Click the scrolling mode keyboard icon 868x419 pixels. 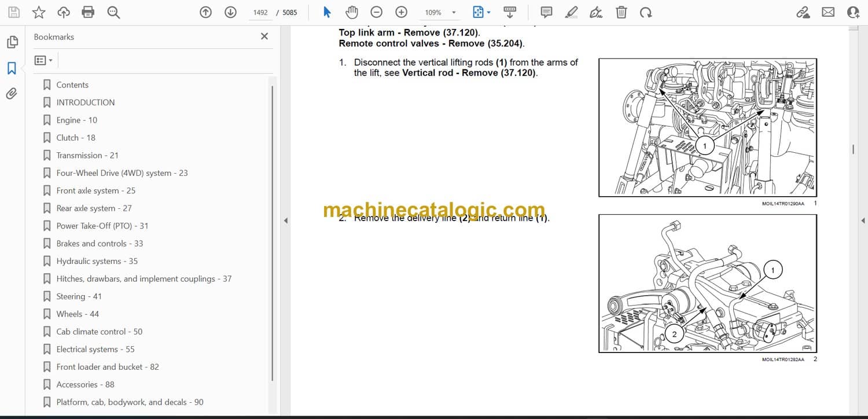coord(510,12)
